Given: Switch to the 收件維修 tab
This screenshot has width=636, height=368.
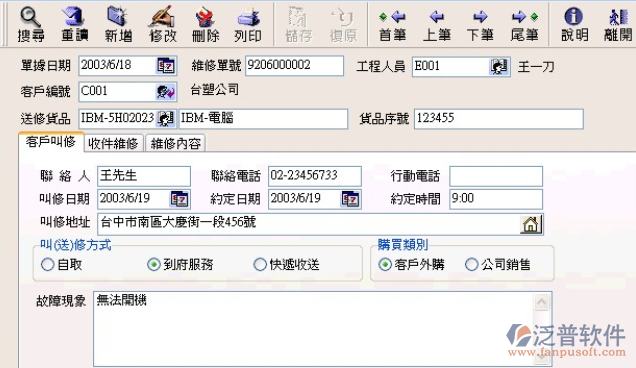Looking at the screenshot, I should [113, 143].
